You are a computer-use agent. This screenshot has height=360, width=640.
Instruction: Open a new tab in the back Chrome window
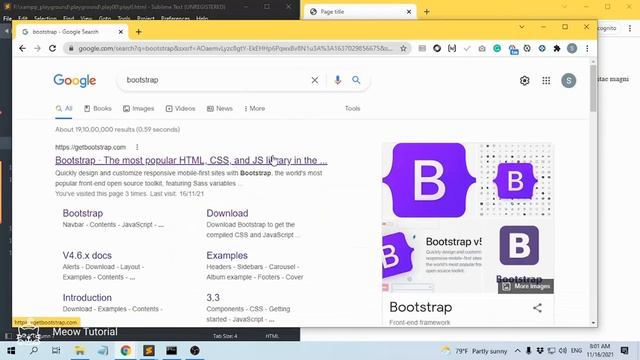pos(427,12)
